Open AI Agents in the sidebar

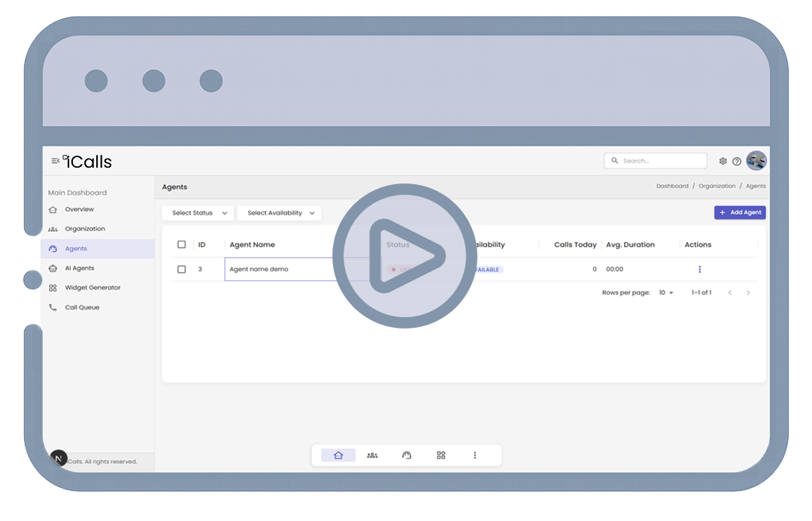[x=79, y=268]
